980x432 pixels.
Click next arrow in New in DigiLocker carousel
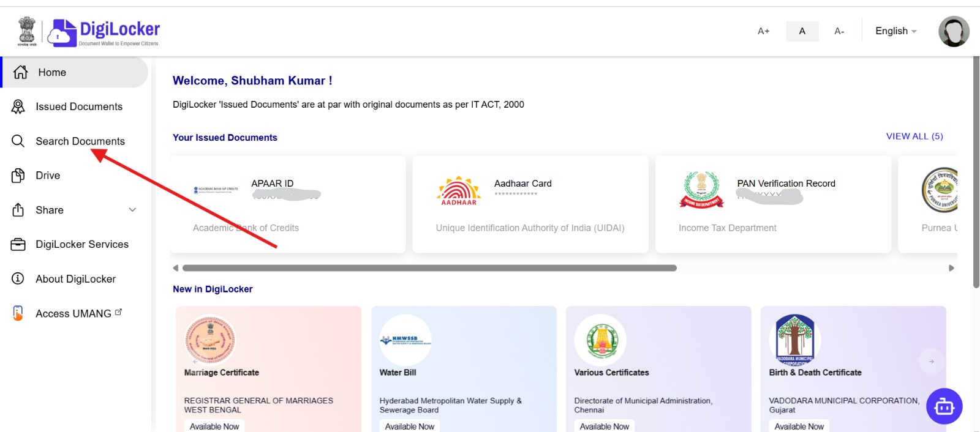(x=932, y=362)
